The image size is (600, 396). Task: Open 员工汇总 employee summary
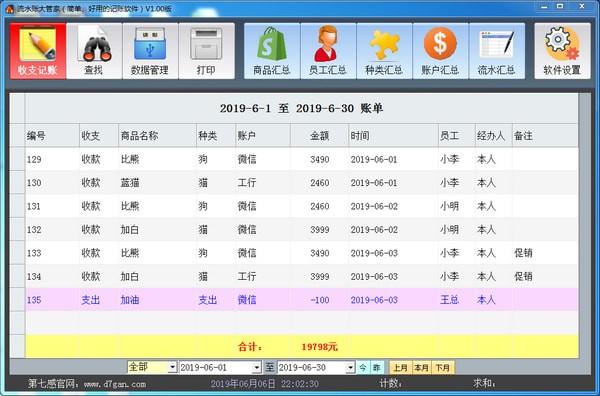pos(328,51)
